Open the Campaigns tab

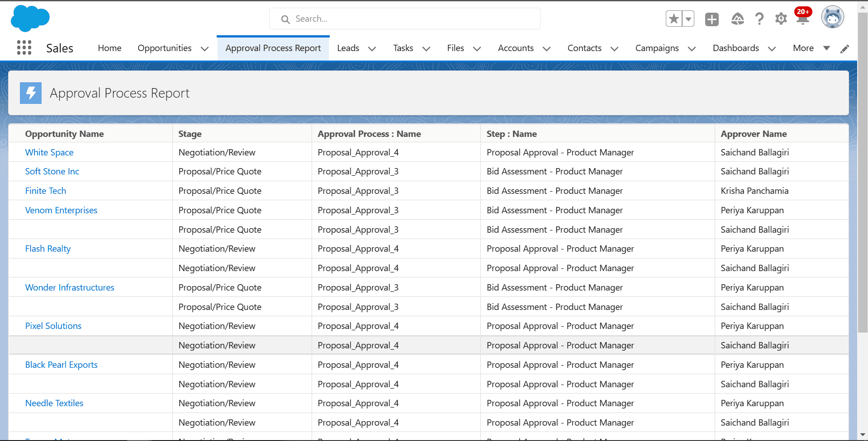[x=657, y=48]
